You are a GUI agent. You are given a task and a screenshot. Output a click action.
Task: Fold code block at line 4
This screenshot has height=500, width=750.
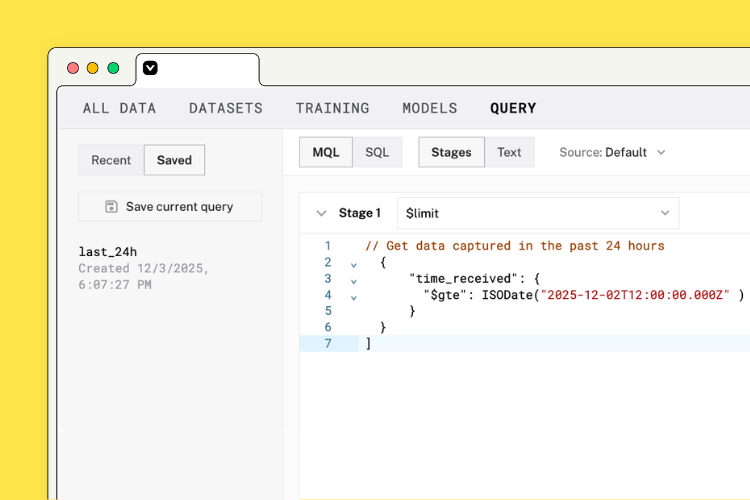coord(353,298)
